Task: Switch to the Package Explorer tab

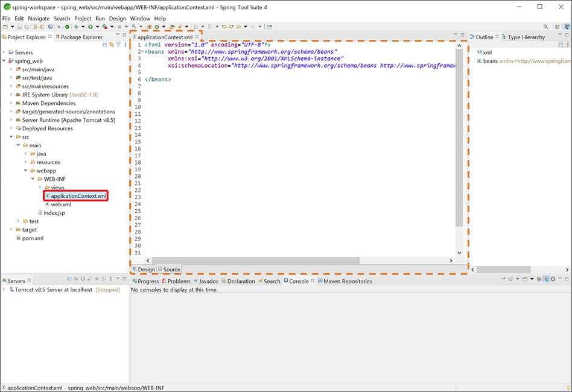Action: 79,37
